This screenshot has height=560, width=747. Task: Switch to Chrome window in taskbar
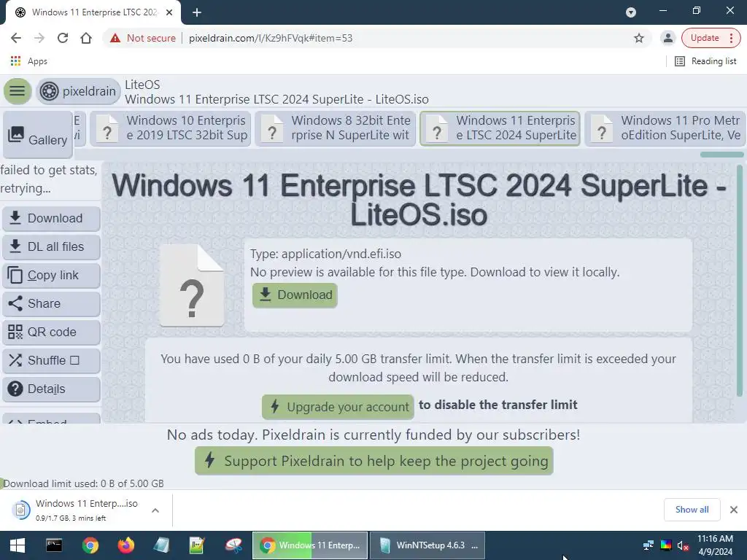tap(310, 545)
